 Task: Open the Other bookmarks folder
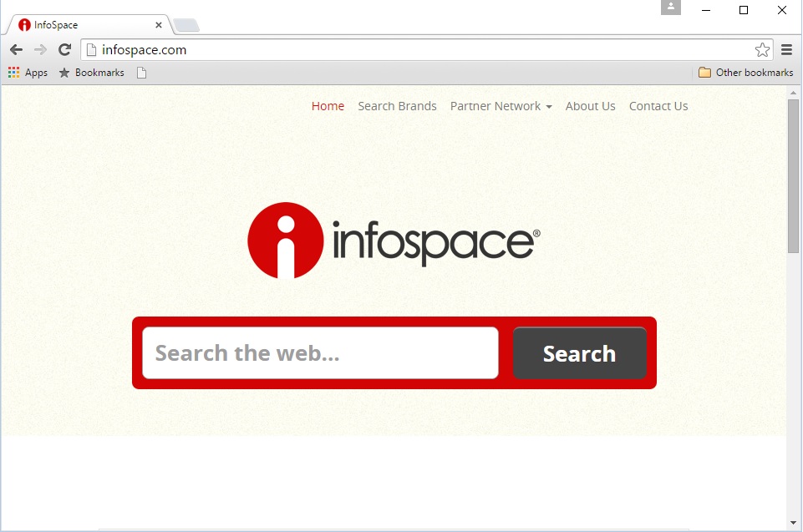click(x=745, y=73)
